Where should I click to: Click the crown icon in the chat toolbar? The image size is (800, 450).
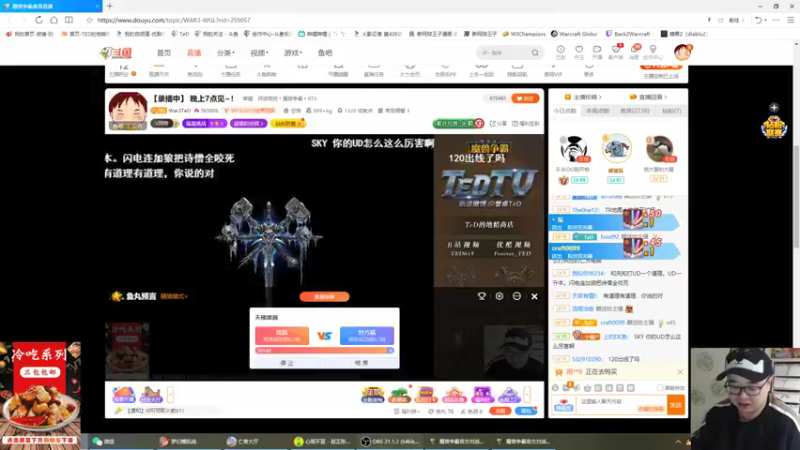[587, 388]
